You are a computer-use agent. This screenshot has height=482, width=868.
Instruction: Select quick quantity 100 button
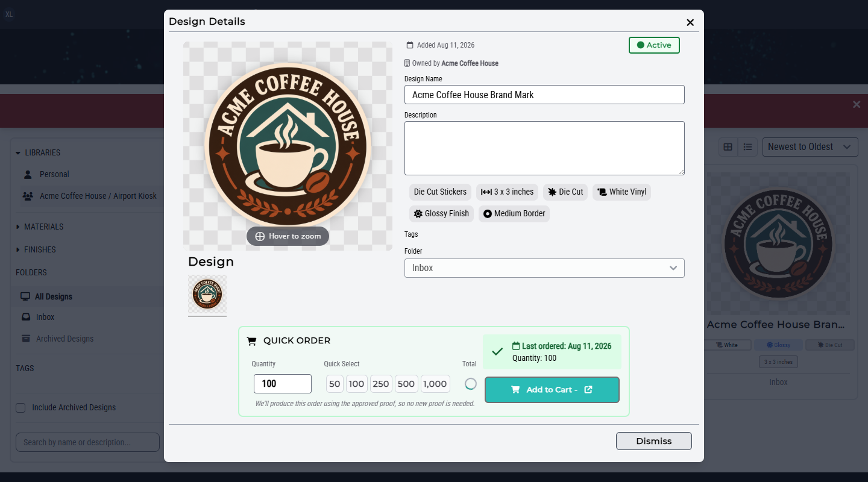pyautogui.click(x=357, y=384)
